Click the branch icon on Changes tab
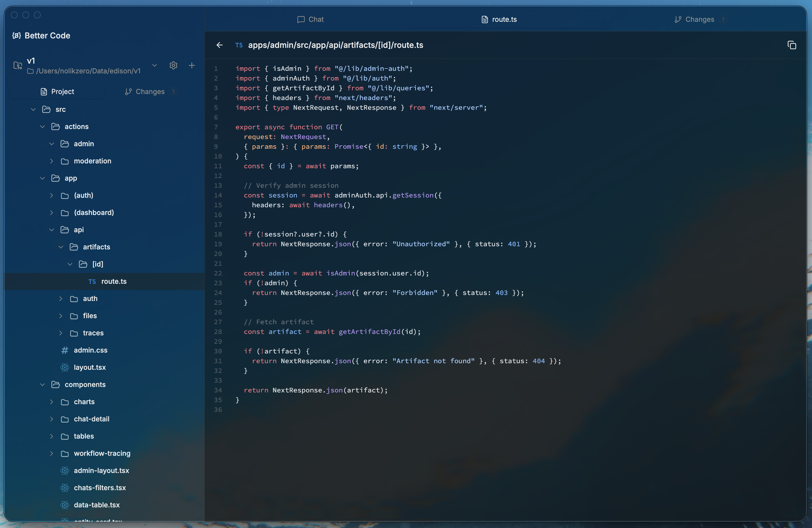This screenshot has width=812, height=528. [678, 19]
